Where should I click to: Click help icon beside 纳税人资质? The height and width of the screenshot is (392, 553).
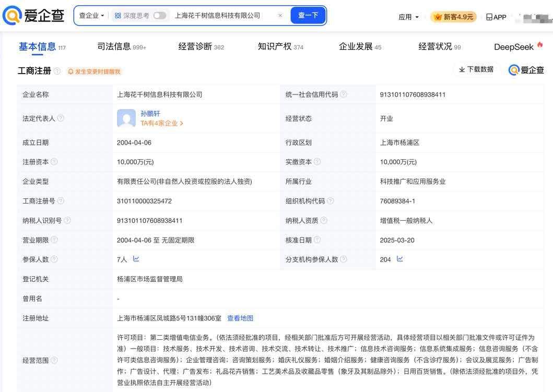tap(324, 220)
